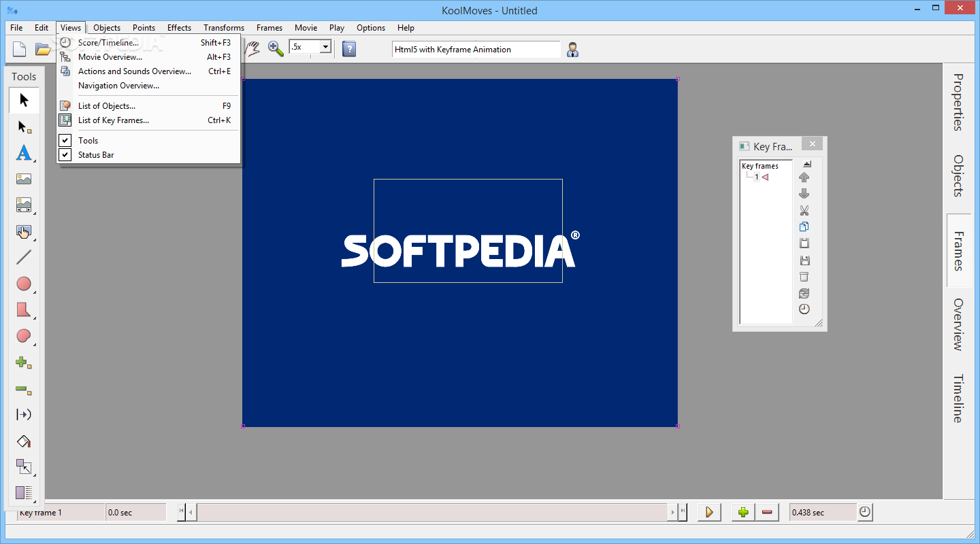Open export type Html5 Keyframe Animation box
Image resolution: width=980 pixels, height=544 pixels.
click(x=476, y=49)
